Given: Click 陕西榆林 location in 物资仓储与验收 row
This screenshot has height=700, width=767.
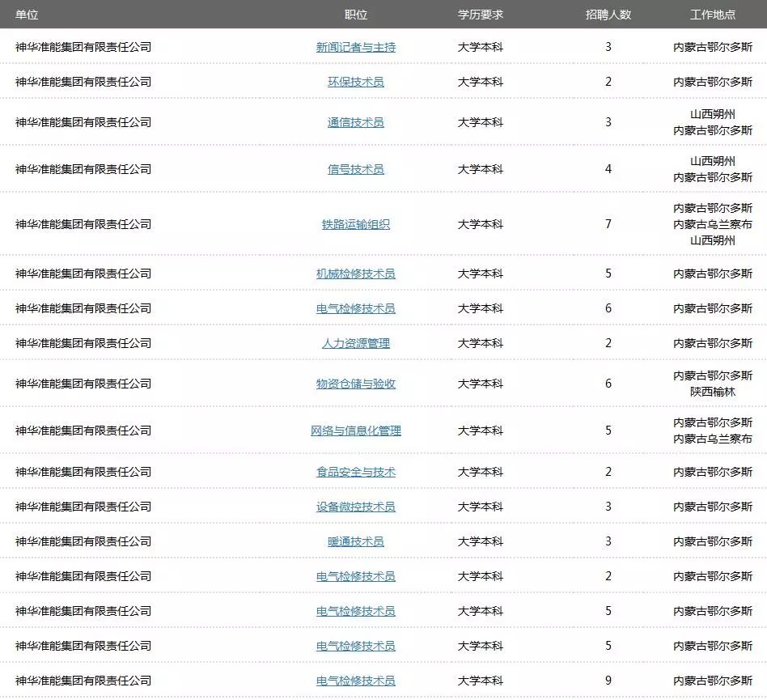Looking at the screenshot, I should pyautogui.click(x=713, y=392).
